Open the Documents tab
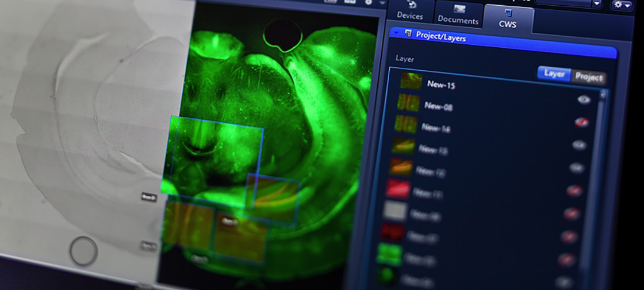644x290 pixels. (458, 15)
